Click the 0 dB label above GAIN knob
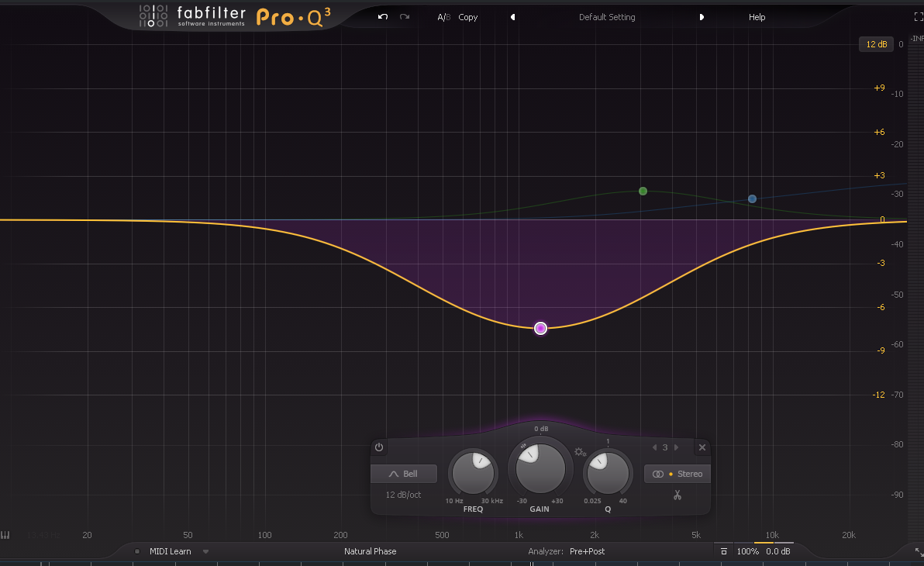The width and height of the screenshot is (924, 566). (x=541, y=429)
